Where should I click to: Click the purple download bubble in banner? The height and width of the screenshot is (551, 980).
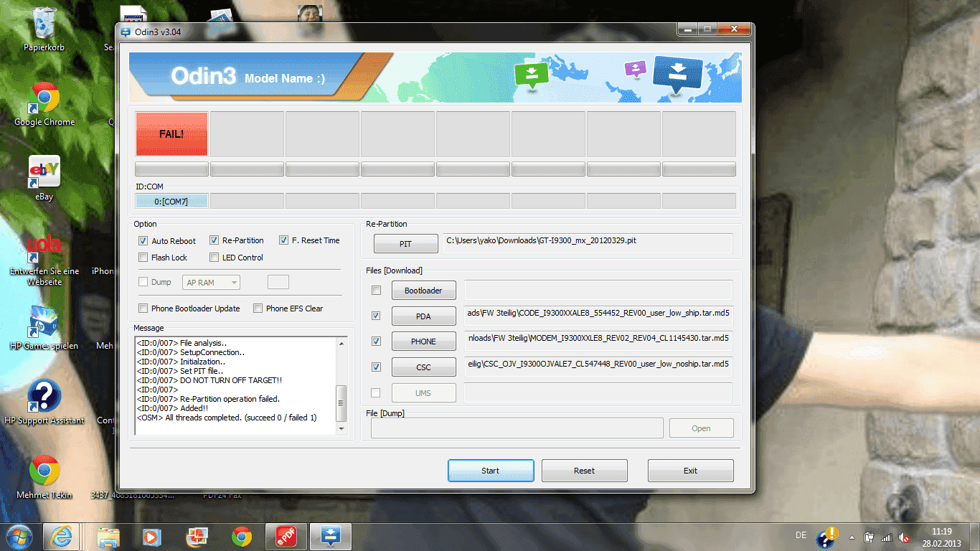click(x=636, y=70)
